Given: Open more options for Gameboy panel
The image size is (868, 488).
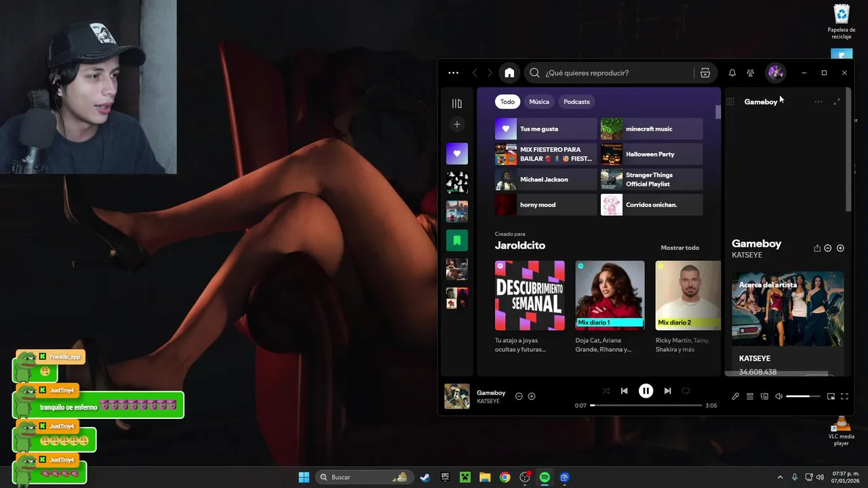Looking at the screenshot, I should (818, 102).
